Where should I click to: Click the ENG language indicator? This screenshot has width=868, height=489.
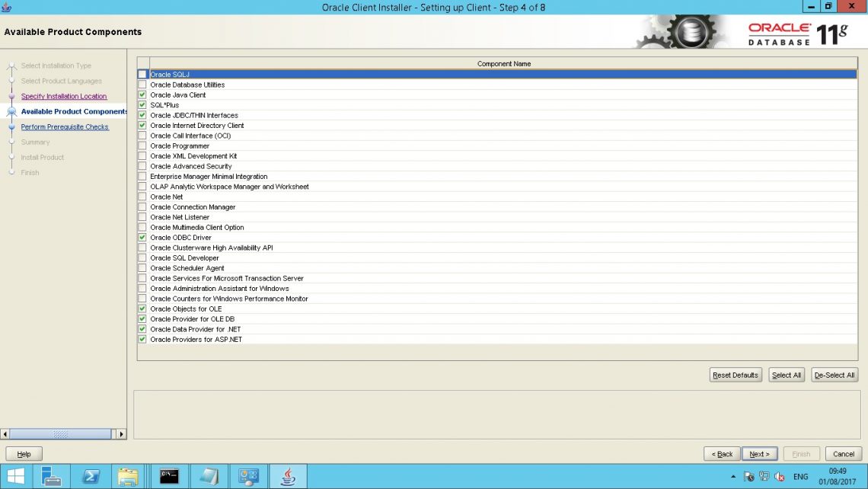click(800, 476)
